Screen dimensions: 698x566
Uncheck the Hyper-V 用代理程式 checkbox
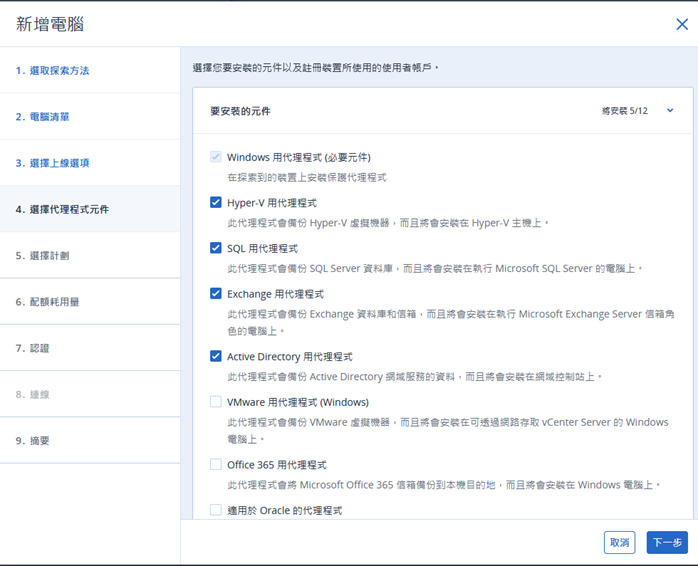(215, 203)
